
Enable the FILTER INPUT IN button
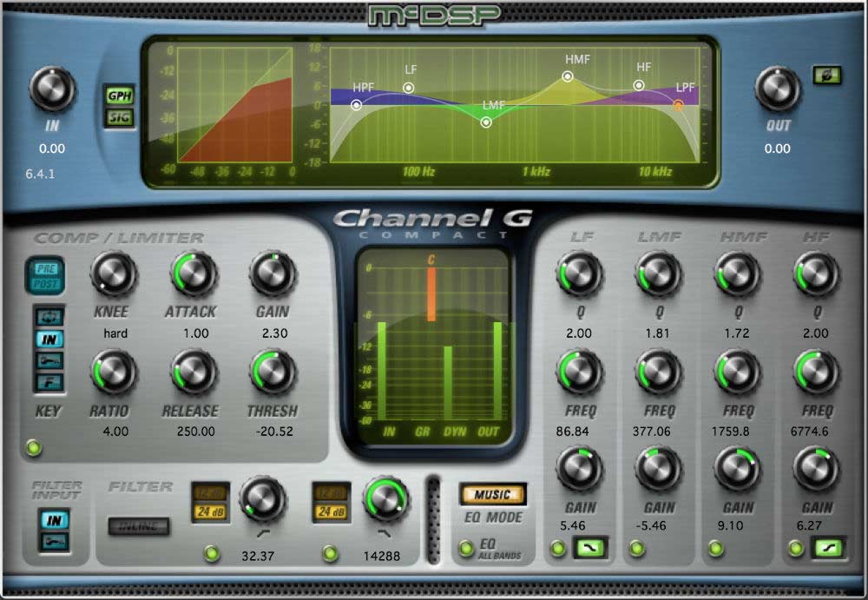[x=54, y=519]
